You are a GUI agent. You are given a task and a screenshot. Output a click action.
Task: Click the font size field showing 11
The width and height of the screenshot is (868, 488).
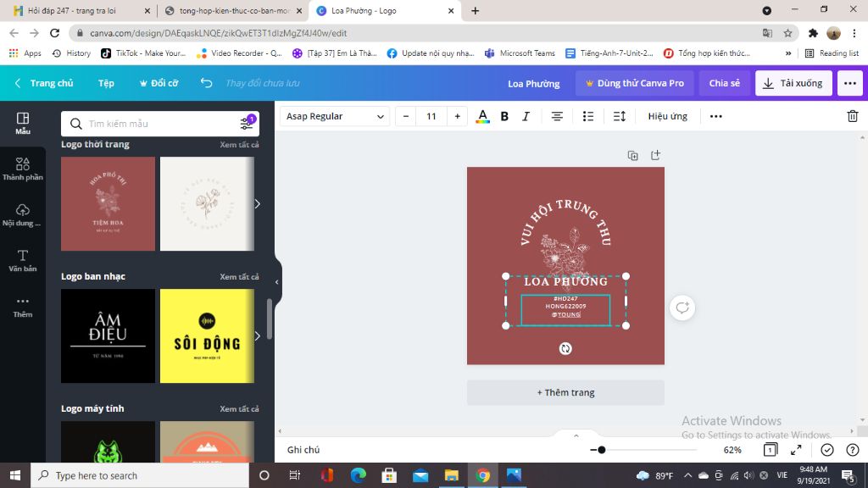pos(431,116)
